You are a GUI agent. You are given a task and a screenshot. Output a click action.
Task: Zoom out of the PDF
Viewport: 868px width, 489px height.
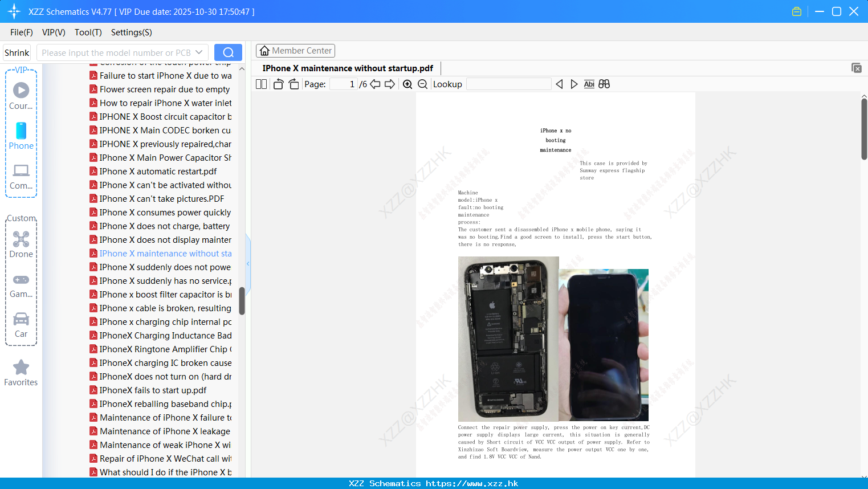(x=423, y=84)
